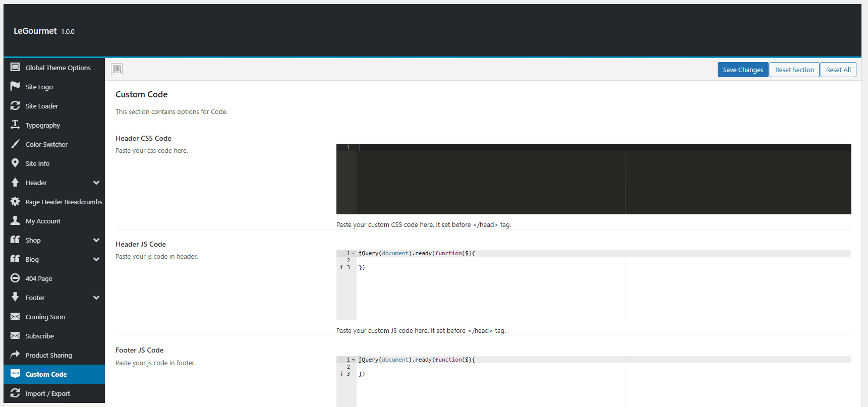Click the Import / Export sync icon
This screenshot has width=868, height=407.
pyautogui.click(x=15, y=393)
